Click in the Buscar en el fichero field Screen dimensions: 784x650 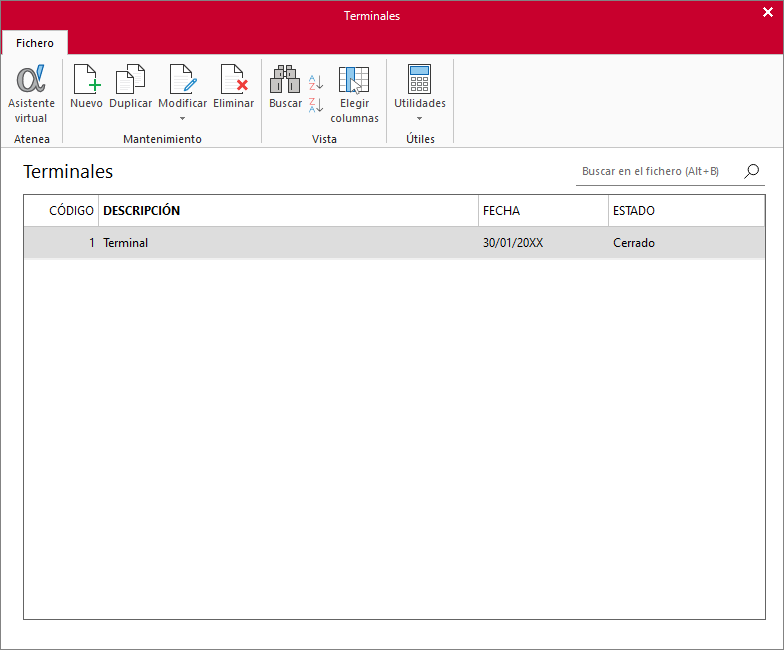[658, 172]
